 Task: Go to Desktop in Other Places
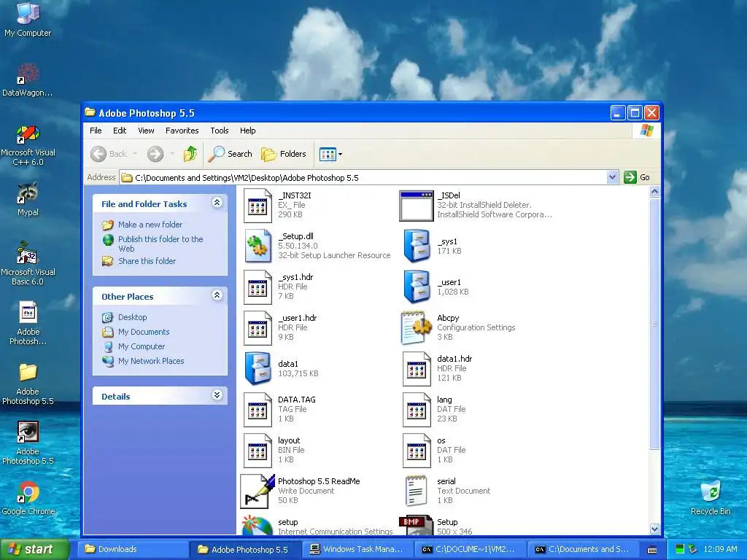coord(133,317)
